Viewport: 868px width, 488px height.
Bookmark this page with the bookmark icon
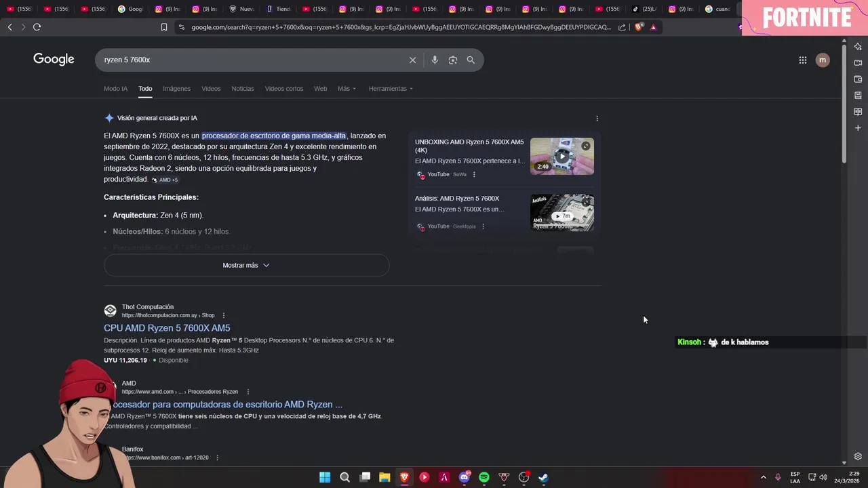[164, 27]
